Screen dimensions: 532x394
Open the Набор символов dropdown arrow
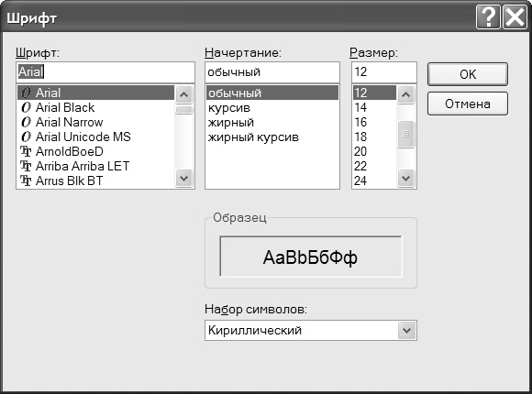click(406, 330)
